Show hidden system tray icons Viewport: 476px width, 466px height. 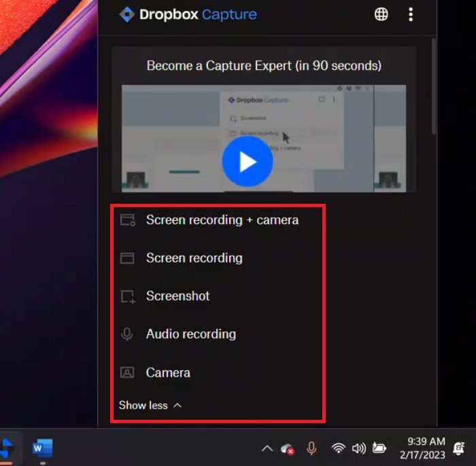click(x=267, y=448)
